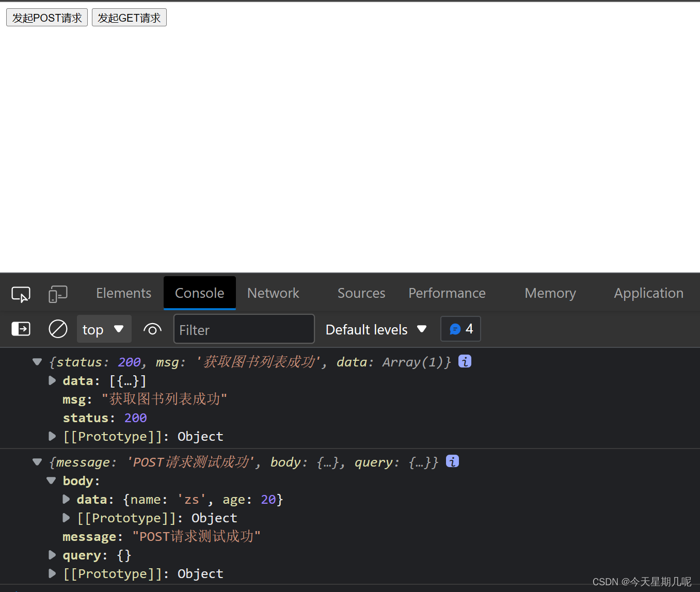Viewport: 700px width, 592px height.
Task: Open the create live expression eye icon
Action: pos(152,329)
